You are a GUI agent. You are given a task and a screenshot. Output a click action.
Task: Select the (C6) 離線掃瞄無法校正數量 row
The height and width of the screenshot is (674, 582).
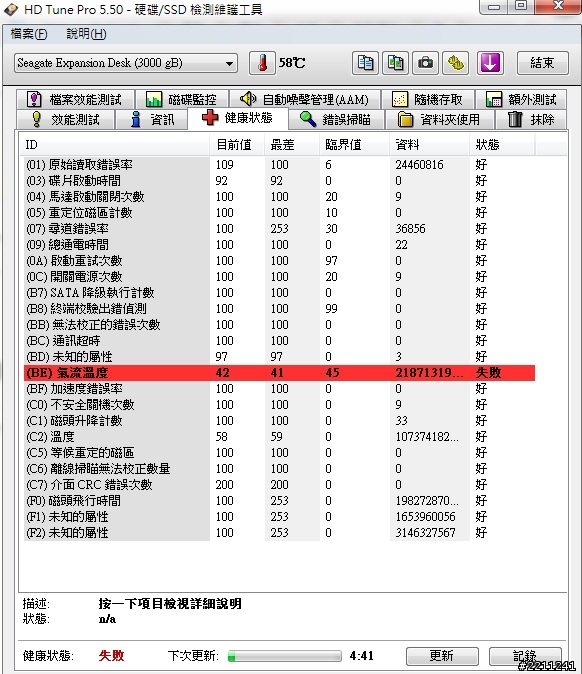click(279, 469)
